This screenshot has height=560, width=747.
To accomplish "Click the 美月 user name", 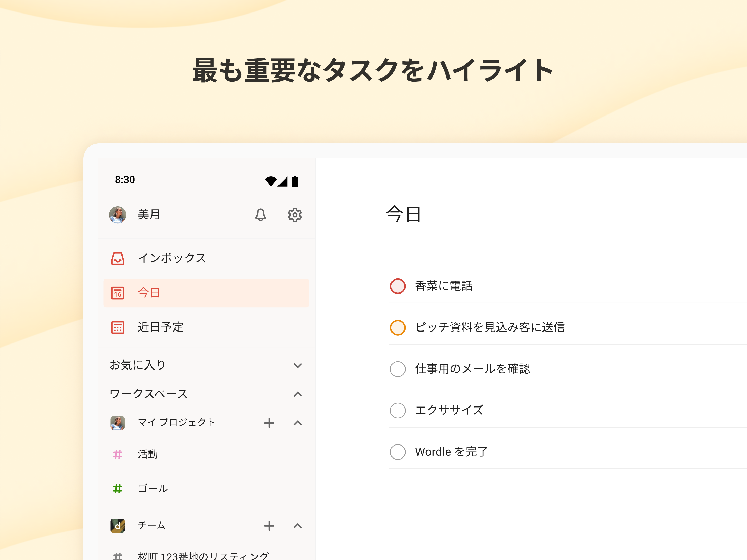I will pyautogui.click(x=149, y=214).
